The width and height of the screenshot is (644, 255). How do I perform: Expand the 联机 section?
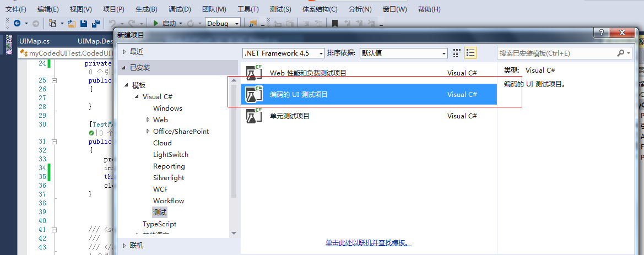(x=125, y=246)
